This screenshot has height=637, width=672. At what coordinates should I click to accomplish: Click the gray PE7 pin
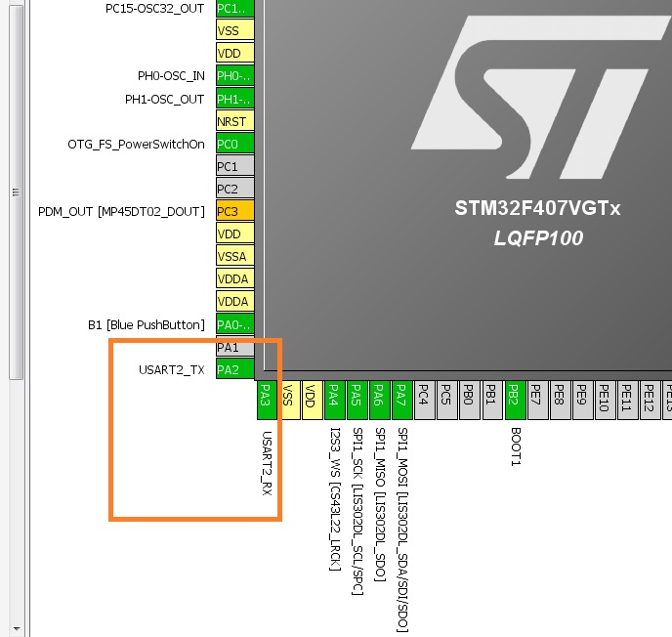[x=537, y=400]
